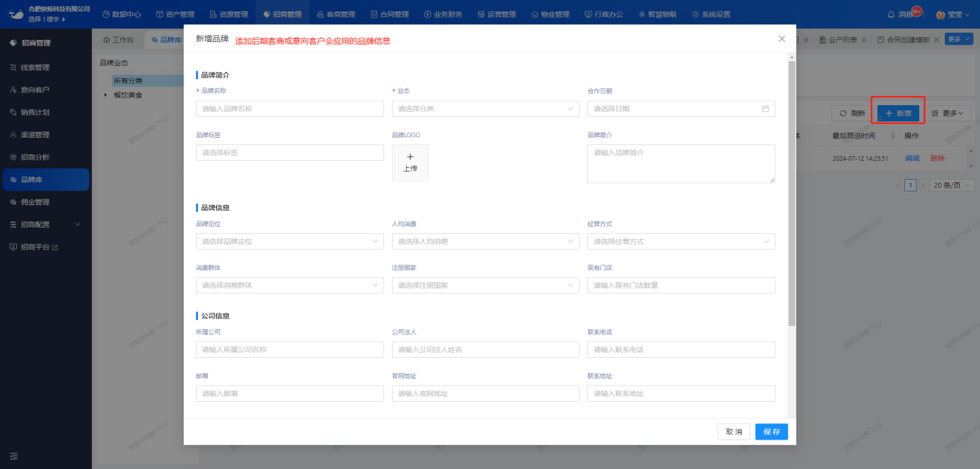Image resolution: width=980 pixels, height=469 pixels.
Task: Go to previous page arrow
Action: pyautogui.click(x=898, y=186)
